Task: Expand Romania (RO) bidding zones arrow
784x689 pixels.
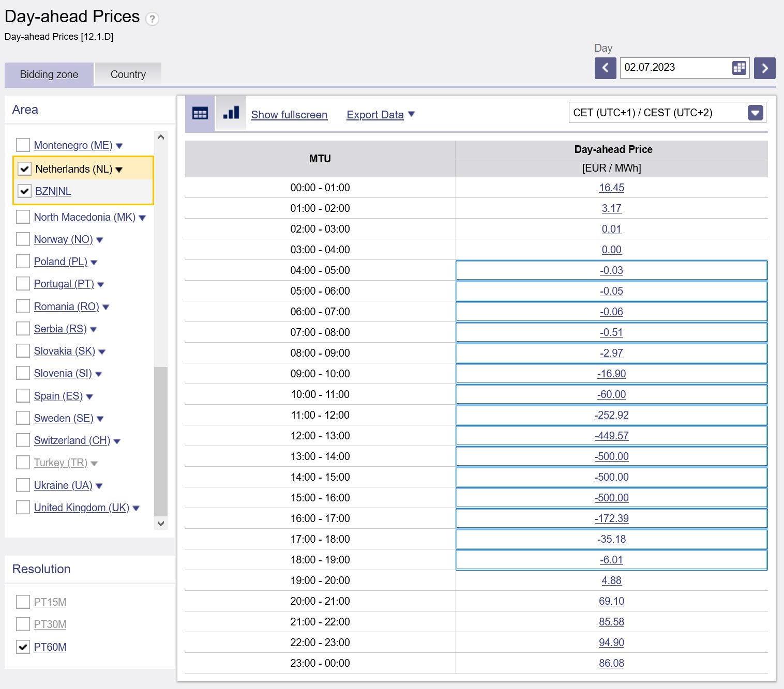Action: pyautogui.click(x=106, y=308)
